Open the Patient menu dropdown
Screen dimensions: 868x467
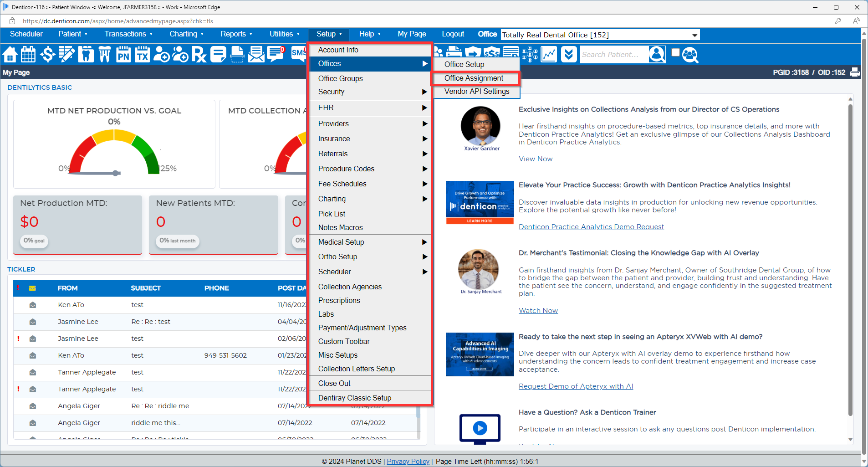73,34
